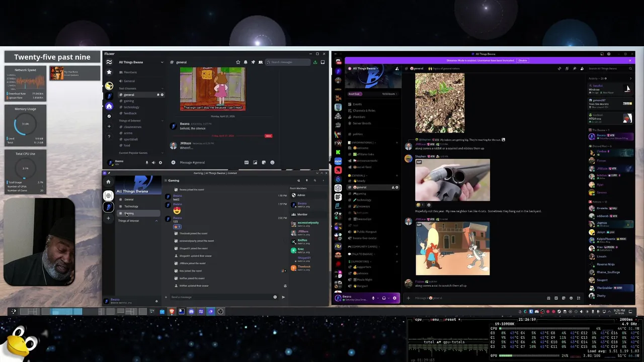Open invite user icon in Commet header
This screenshot has width=644, height=362.
pos(298,180)
